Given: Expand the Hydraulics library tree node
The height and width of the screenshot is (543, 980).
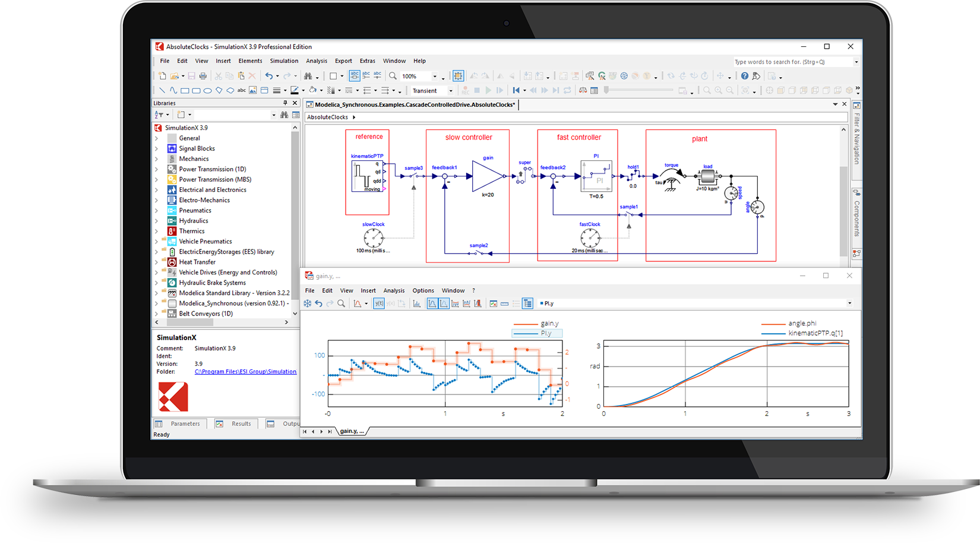Looking at the screenshot, I should click(157, 221).
